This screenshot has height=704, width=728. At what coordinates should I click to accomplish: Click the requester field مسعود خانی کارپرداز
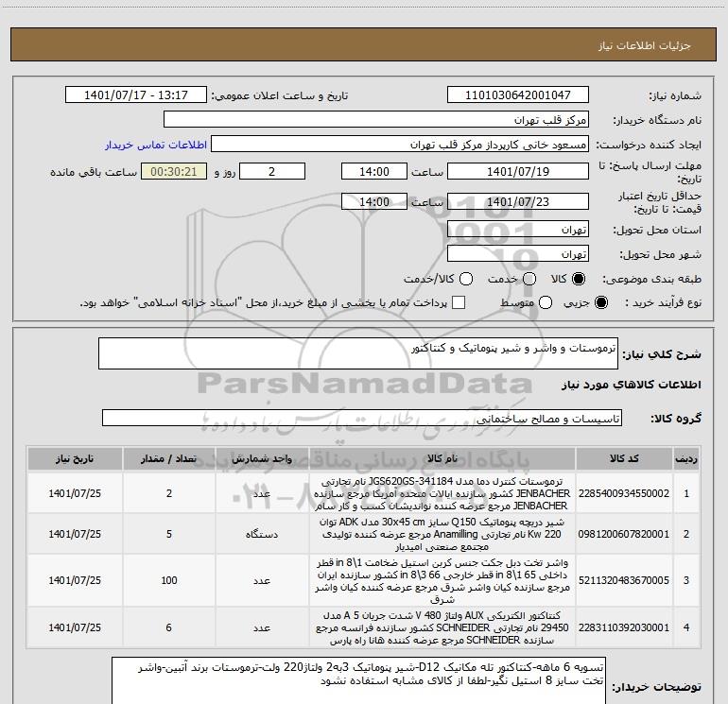400,144
